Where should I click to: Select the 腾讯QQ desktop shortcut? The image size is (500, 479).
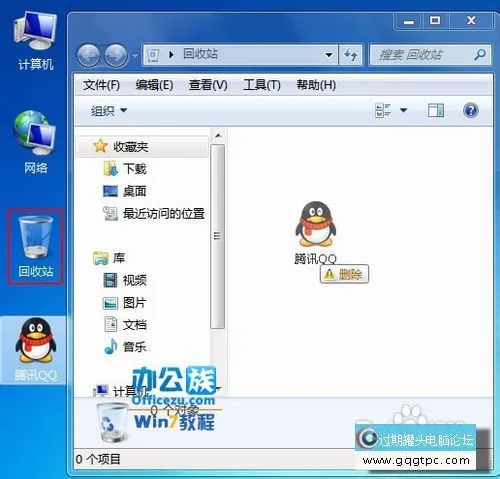point(35,349)
